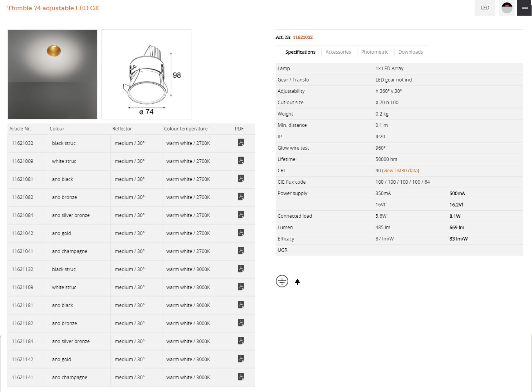Open PDF for white struc 11621009
The height and width of the screenshot is (392, 532).
(x=240, y=161)
